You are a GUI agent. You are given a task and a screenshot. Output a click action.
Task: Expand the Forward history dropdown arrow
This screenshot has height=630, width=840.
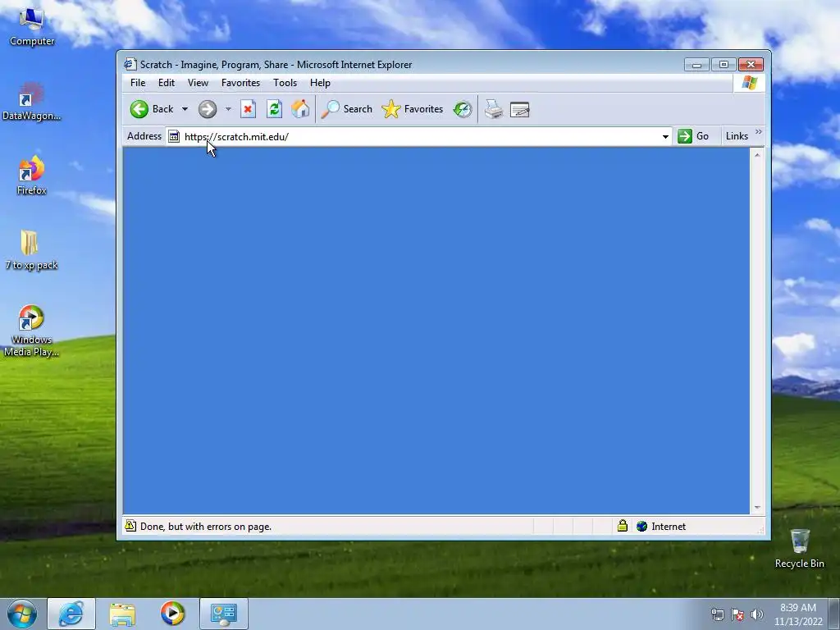coord(228,109)
